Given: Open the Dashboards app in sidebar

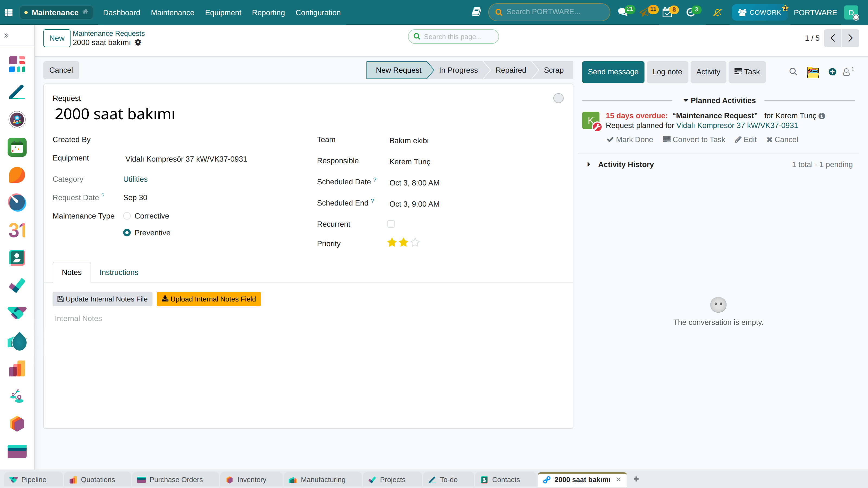Looking at the screenshot, I should pos(17,64).
